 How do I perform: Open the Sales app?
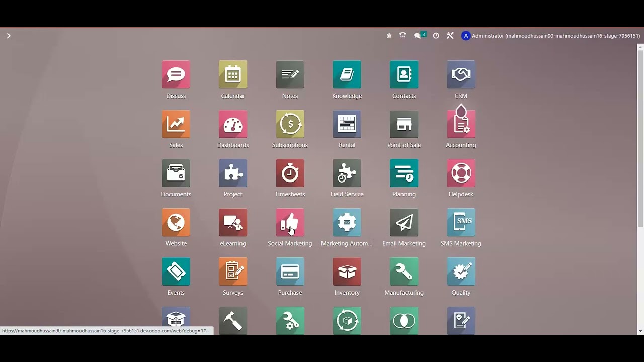click(x=176, y=124)
